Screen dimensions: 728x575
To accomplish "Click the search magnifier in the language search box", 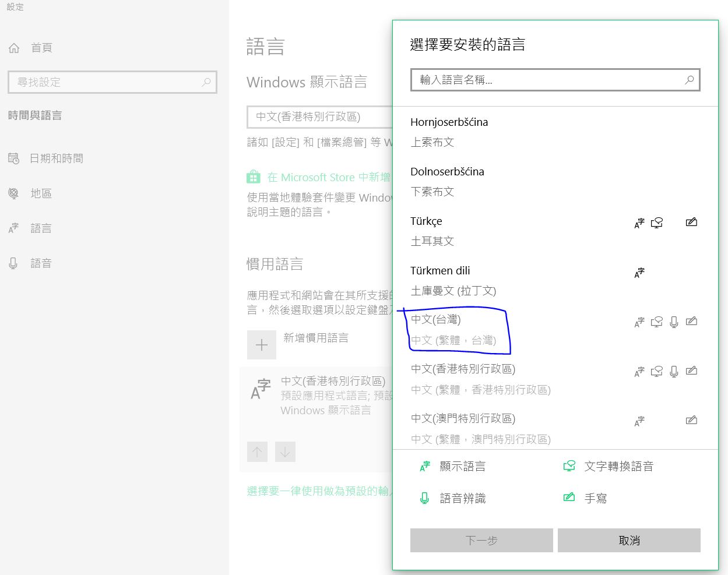I will click(689, 79).
